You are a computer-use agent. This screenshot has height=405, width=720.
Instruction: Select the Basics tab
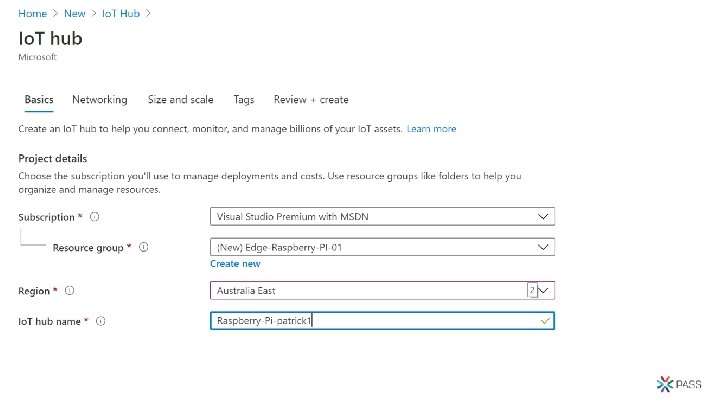click(39, 100)
